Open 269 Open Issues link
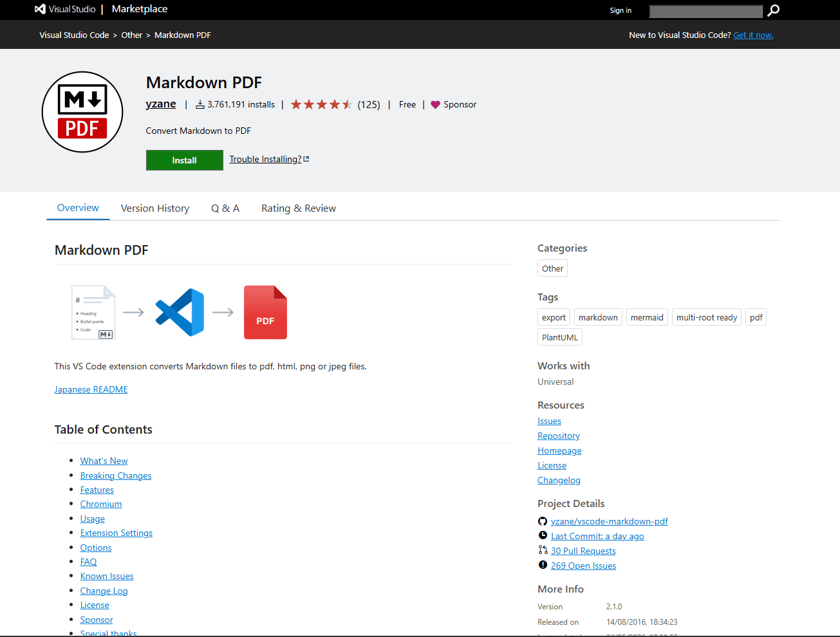Image resolution: width=840 pixels, height=637 pixels. tap(583, 566)
